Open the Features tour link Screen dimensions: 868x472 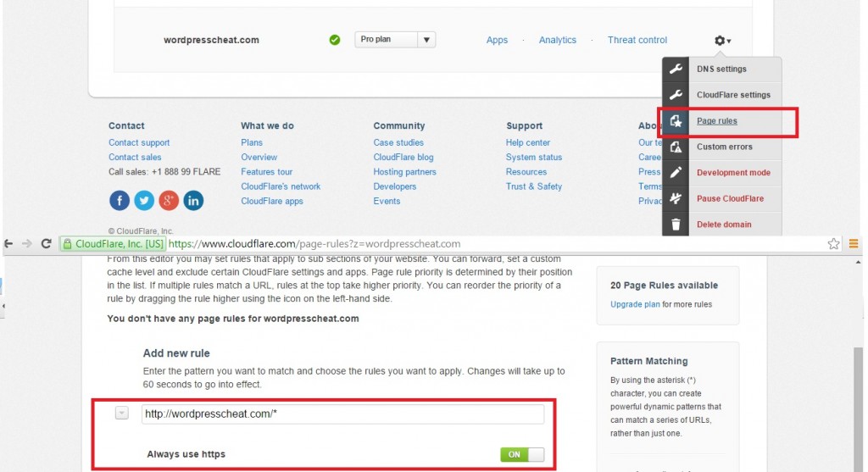coord(267,172)
